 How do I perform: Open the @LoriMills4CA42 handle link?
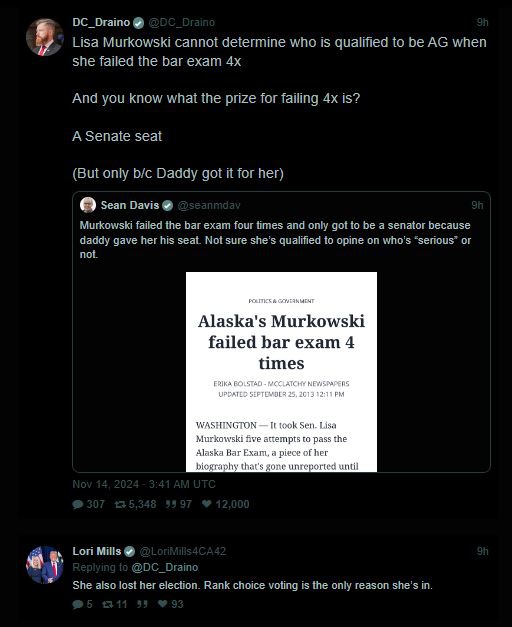click(183, 551)
